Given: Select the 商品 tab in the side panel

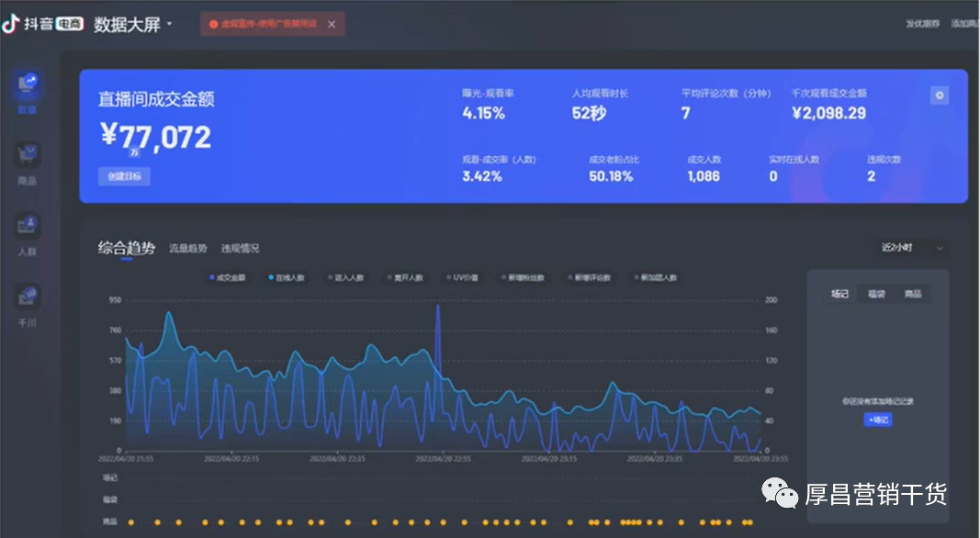Looking at the screenshot, I should point(913,294).
